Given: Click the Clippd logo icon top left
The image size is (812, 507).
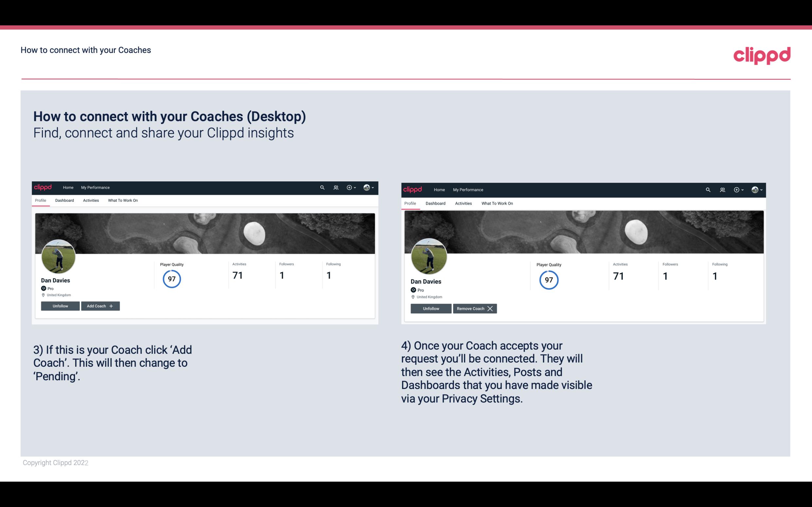Looking at the screenshot, I should [44, 187].
